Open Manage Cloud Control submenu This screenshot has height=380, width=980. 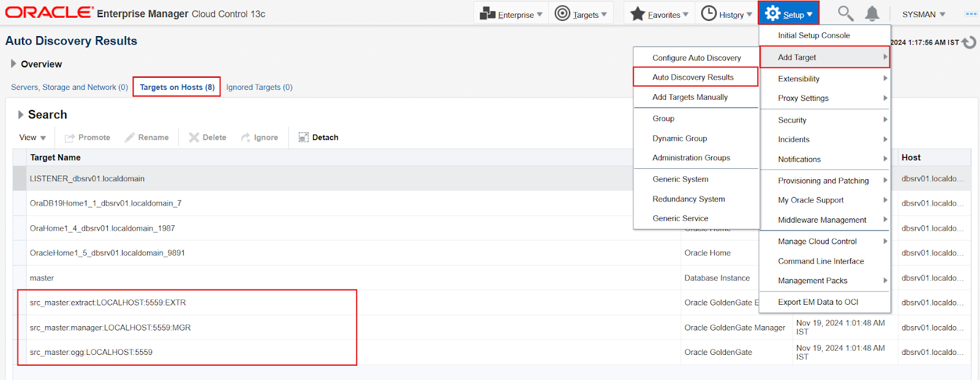pos(824,241)
